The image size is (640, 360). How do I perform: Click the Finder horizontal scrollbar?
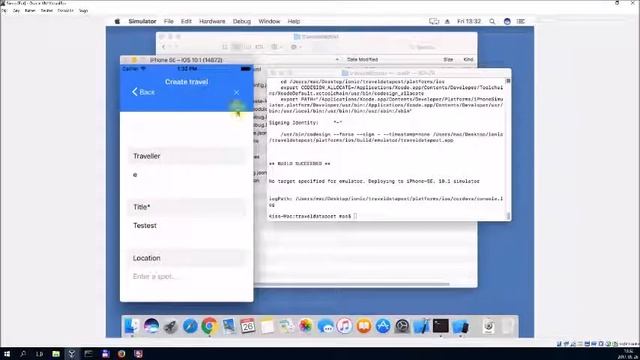pyautogui.click(x=351, y=284)
